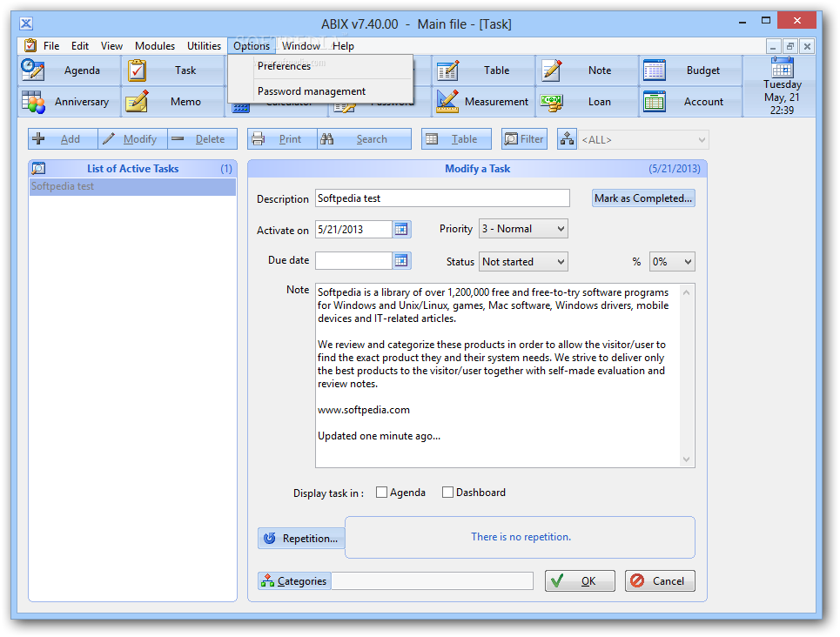Close the Options menu

click(252, 46)
